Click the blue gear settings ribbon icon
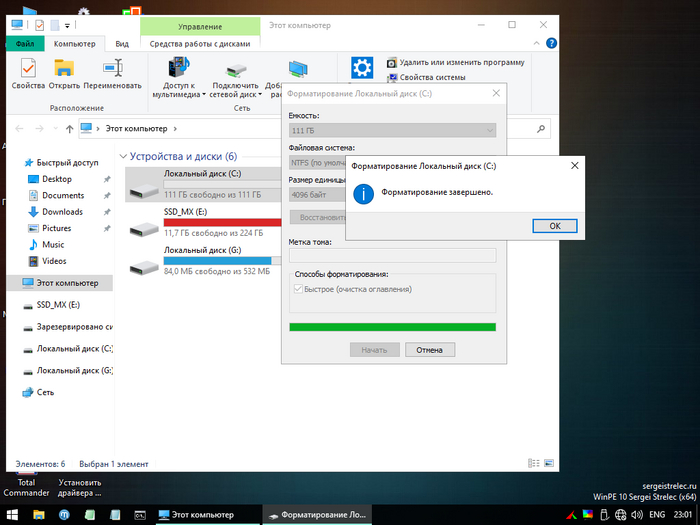 click(x=362, y=68)
